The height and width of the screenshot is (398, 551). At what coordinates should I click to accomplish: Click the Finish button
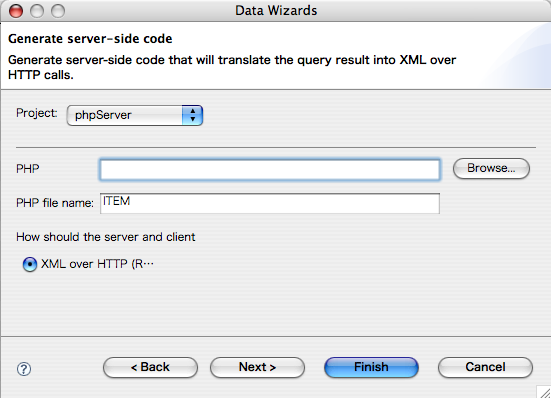point(371,367)
